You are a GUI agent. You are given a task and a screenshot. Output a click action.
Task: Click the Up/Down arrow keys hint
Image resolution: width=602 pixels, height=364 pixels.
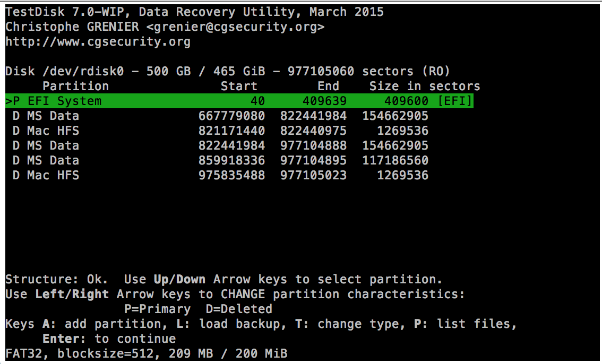pyautogui.click(x=179, y=279)
